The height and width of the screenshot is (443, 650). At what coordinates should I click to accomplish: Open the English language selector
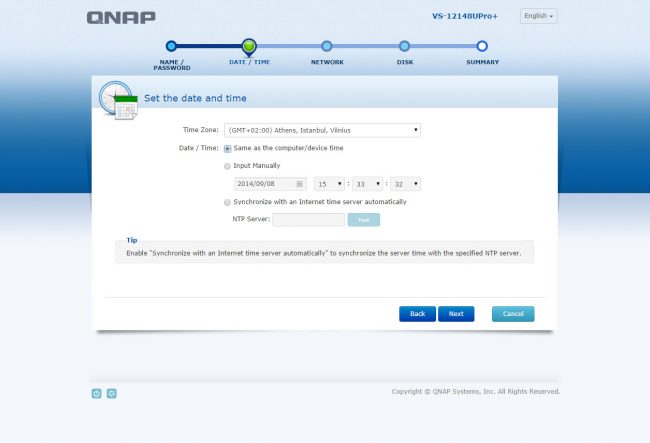tap(538, 16)
